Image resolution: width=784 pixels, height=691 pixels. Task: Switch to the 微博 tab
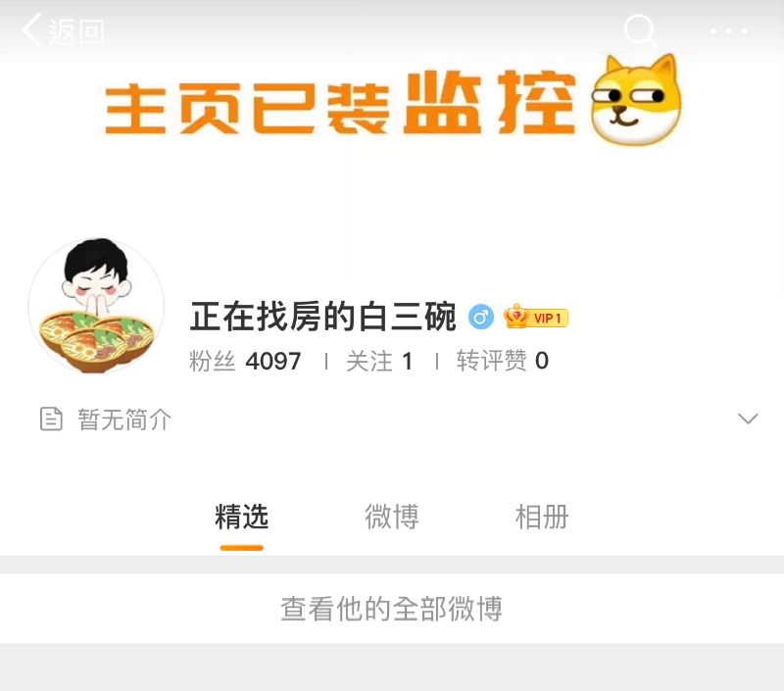tap(391, 517)
